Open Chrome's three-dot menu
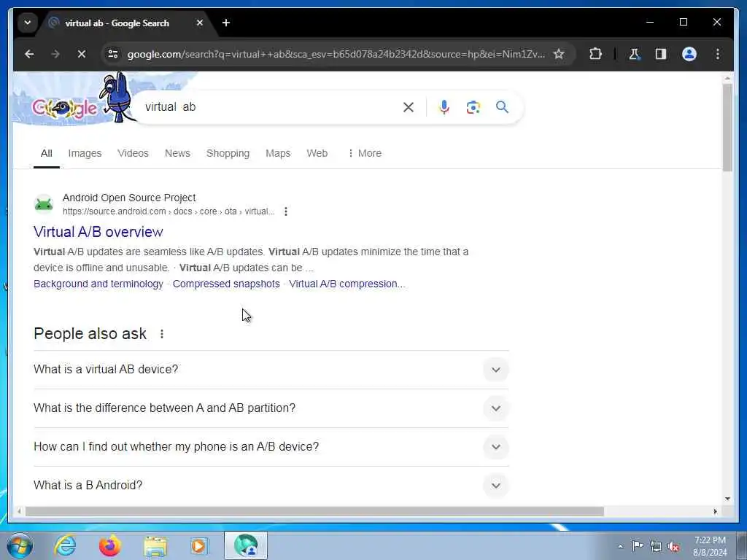Image resolution: width=747 pixels, height=560 pixels. [x=718, y=54]
